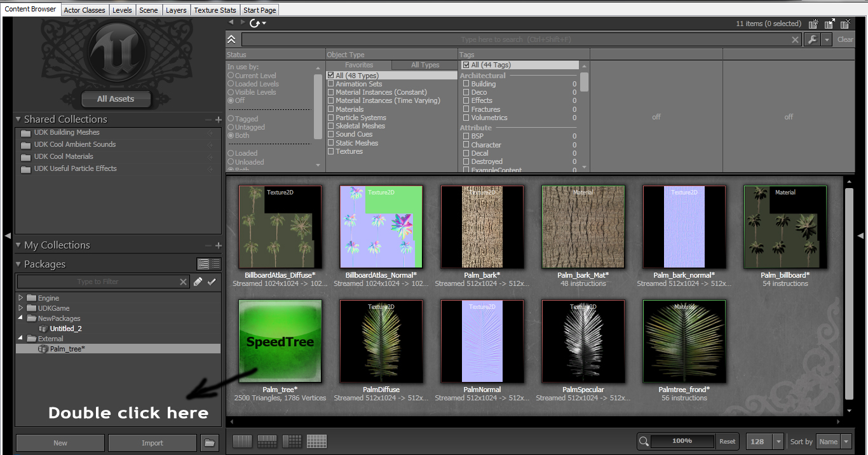Image resolution: width=868 pixels, height=455 pixels.
Task: Switch Packages to tree view icon
Action: 203,264
